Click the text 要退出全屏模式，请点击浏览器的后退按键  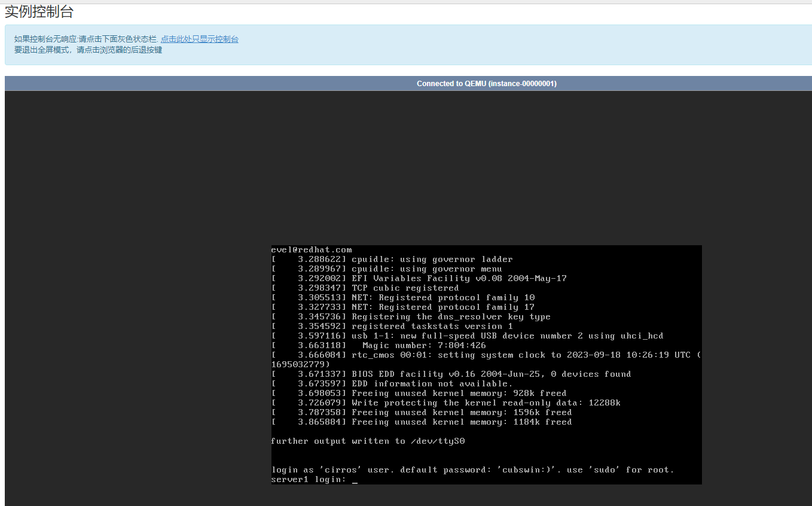(x=88, y=50)
